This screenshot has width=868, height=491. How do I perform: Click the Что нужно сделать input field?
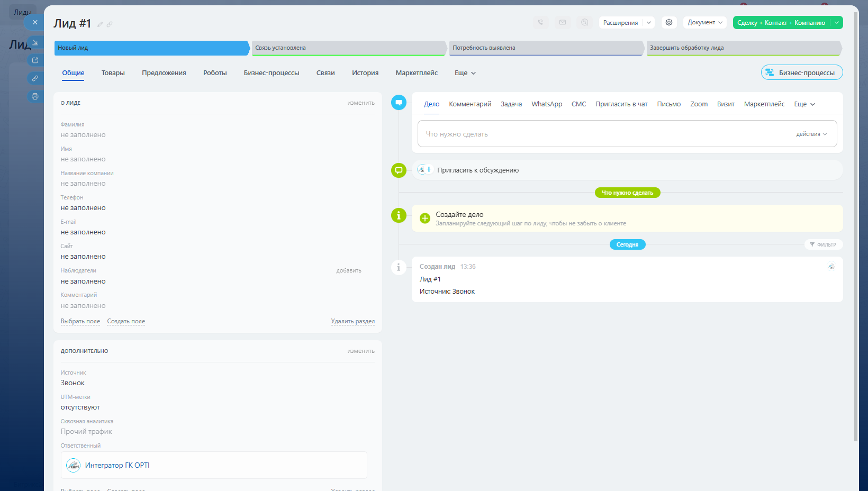coord(603,134)
